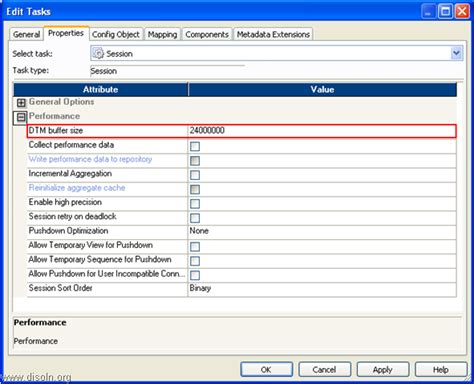Open Session Sort Order value Binary

200,288
